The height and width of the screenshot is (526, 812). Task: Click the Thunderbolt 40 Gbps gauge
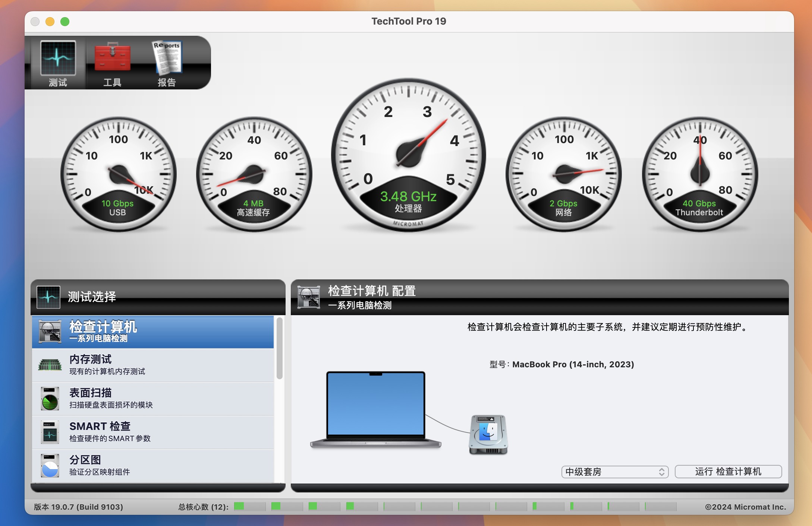pos(700,174)
